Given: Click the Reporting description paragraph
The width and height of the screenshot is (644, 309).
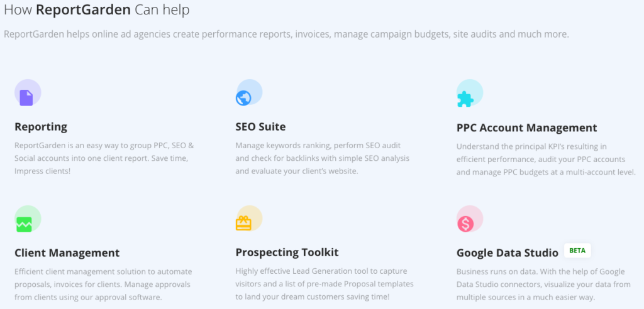Looking at the screenshot, I should (x=104, y=158).
